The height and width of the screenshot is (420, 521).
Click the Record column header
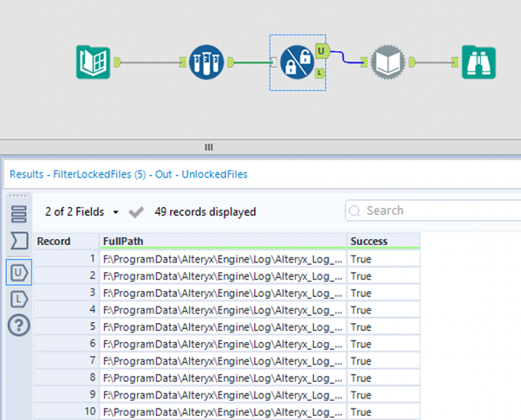pos(67,241)
